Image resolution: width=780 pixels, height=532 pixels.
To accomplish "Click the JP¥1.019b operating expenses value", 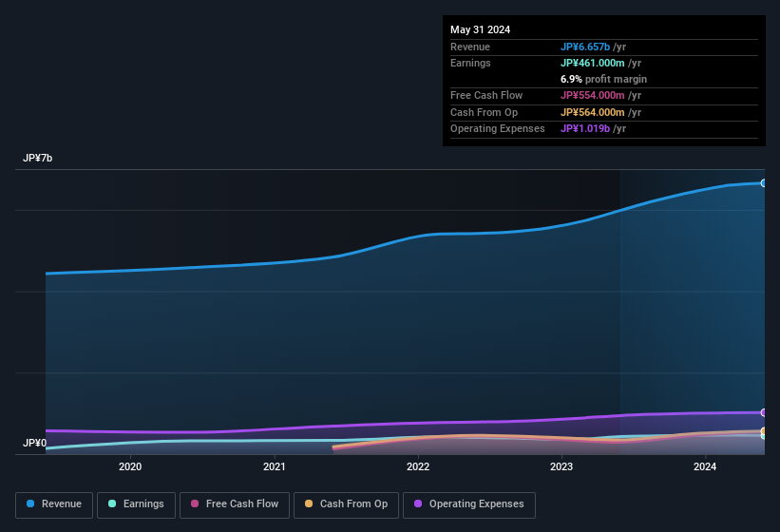I will (585, 128).
